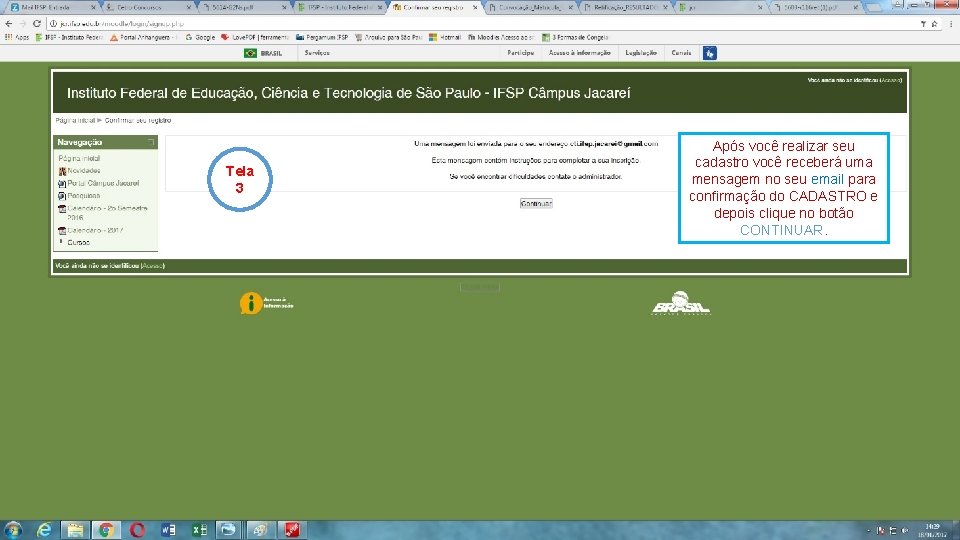Screen dimensions: 960x540
Task: Open the LovePDF bookmark
Action: pos(255,37)
